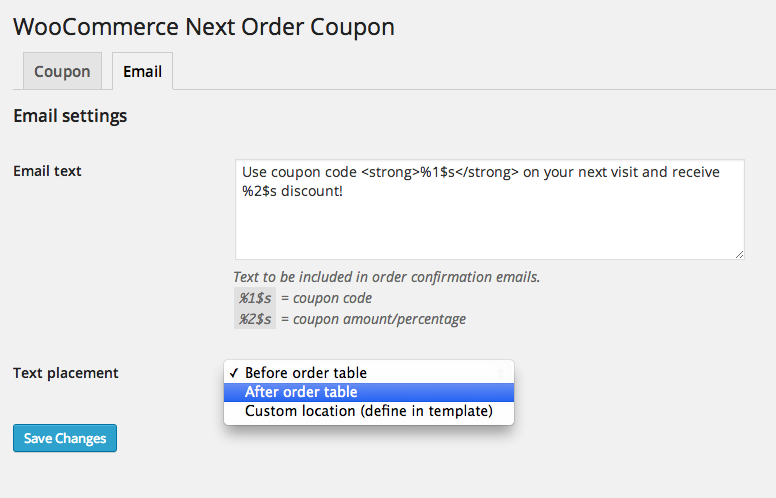Click the Text placement select arrows
The height and width of the screenshot is (498, 776).
(x=501, y=373)
